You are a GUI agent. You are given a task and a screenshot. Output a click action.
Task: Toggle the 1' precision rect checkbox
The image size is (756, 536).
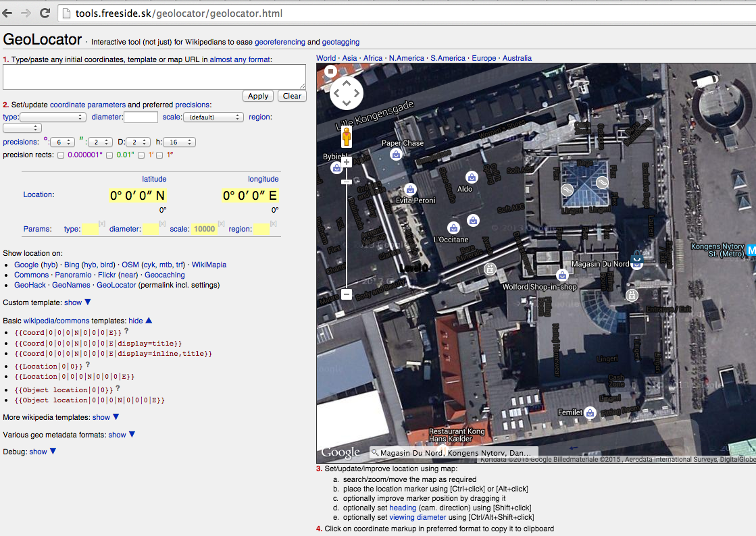pyautogui.click(x=141, y=155)
